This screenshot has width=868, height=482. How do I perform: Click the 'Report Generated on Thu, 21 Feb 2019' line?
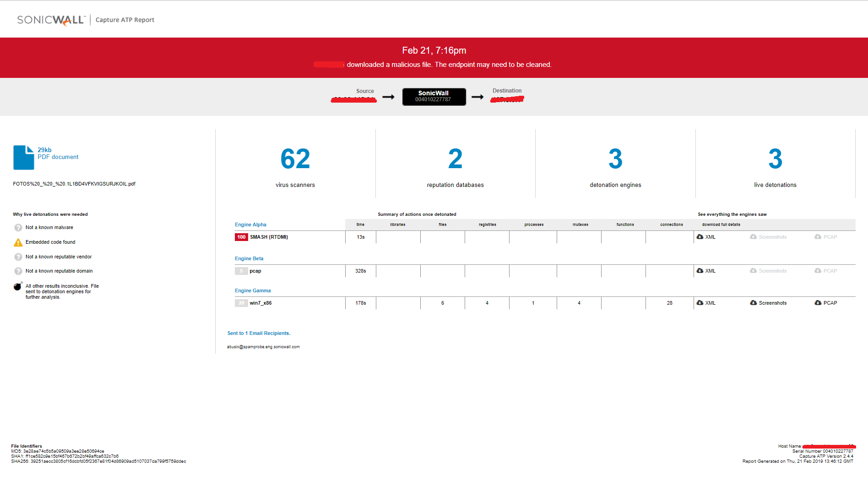coord(798,461)
